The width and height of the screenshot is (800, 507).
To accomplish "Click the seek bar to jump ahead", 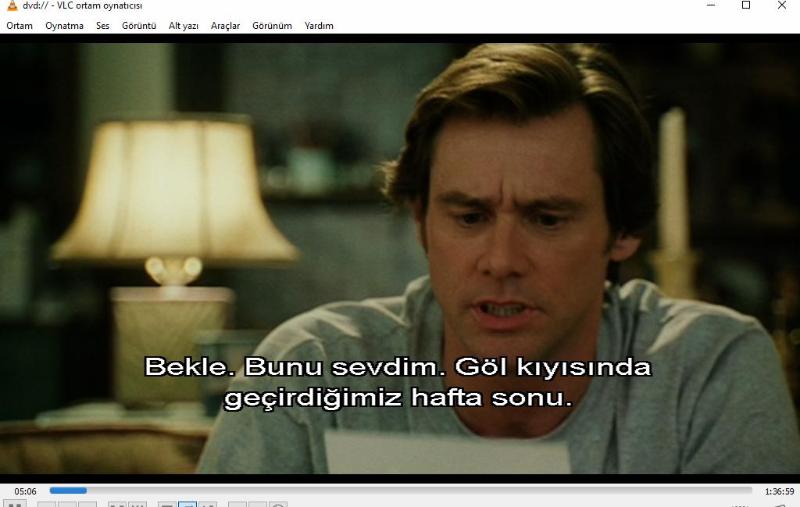I will 401,491.
